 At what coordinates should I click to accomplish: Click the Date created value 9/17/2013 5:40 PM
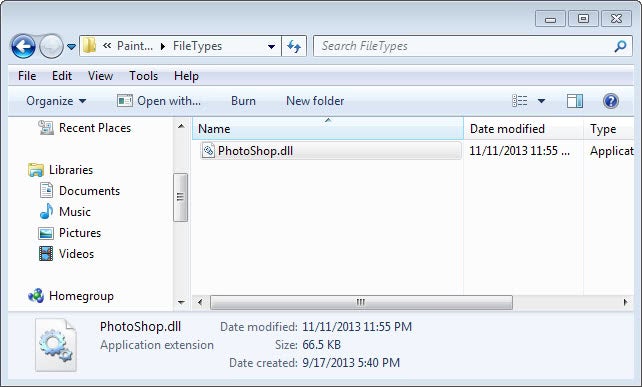pyautogui.click(x=351, y=363)
